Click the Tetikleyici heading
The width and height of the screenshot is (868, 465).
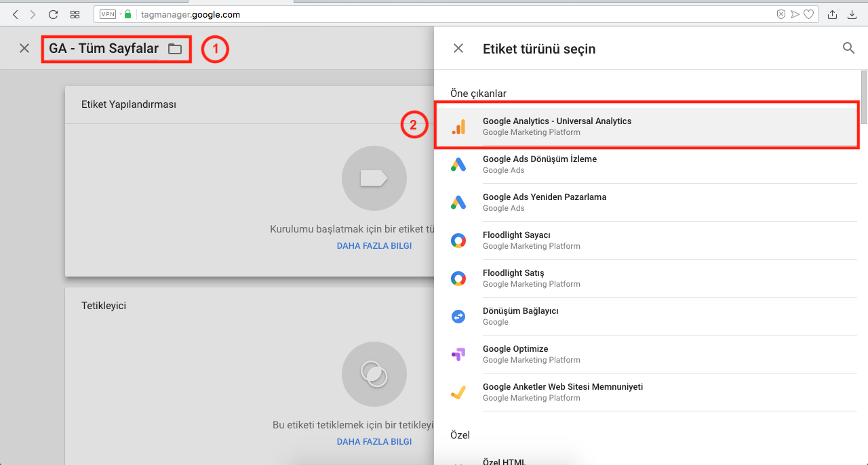click(104, 306)
